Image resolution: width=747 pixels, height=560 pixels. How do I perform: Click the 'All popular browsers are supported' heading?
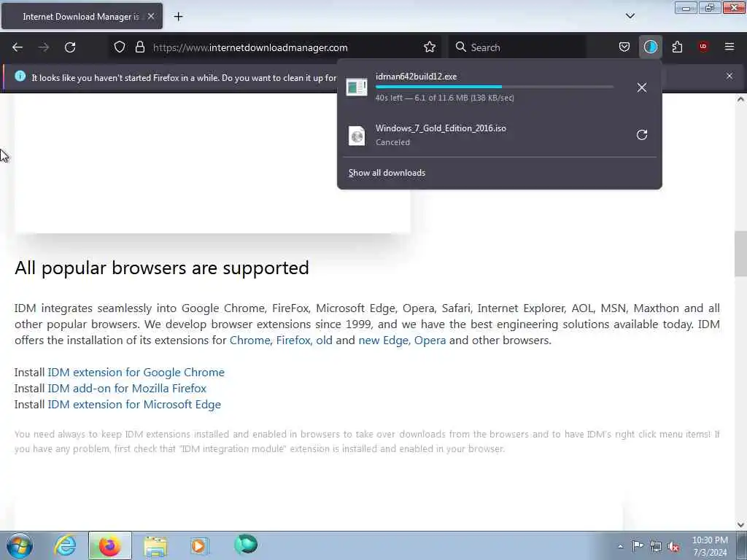(x=162, y=268)
